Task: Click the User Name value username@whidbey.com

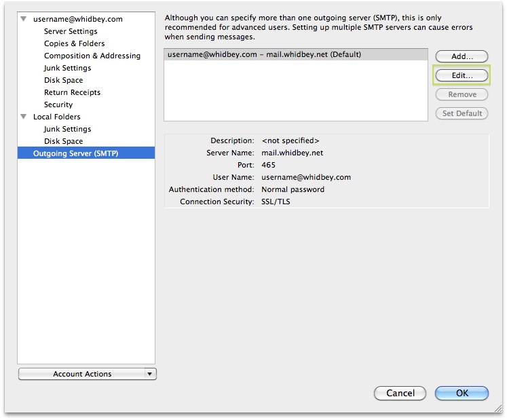Action: point(306,178)
